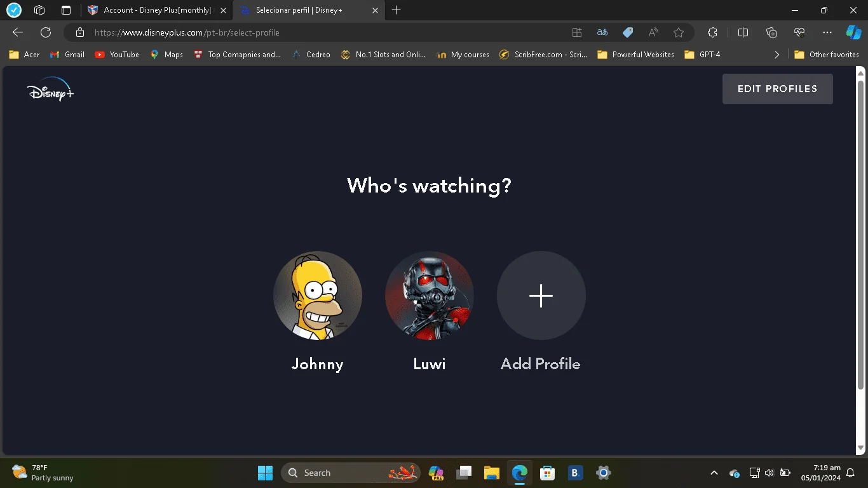Open File Explorer from taskbar
This screenshot has width=868, height=488.
tap(492, 473)
